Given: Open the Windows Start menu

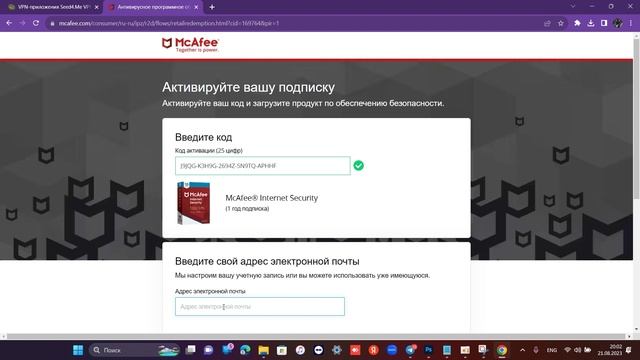Looking at the screenshot, I should point(78,350).
